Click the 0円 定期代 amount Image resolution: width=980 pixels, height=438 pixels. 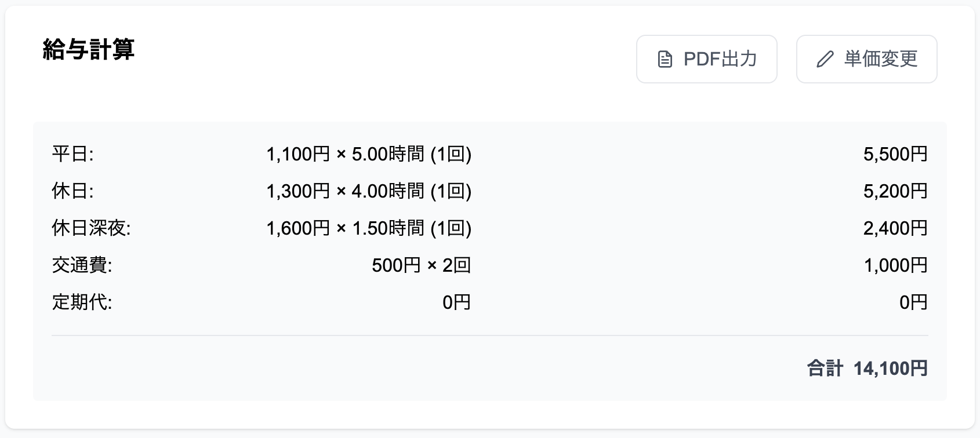point(912,302)
